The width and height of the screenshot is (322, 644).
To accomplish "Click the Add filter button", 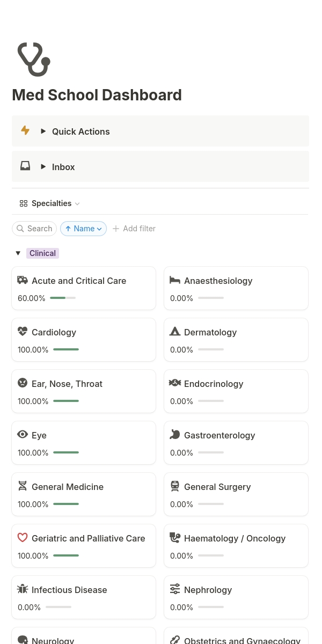I will pos(134,229).
